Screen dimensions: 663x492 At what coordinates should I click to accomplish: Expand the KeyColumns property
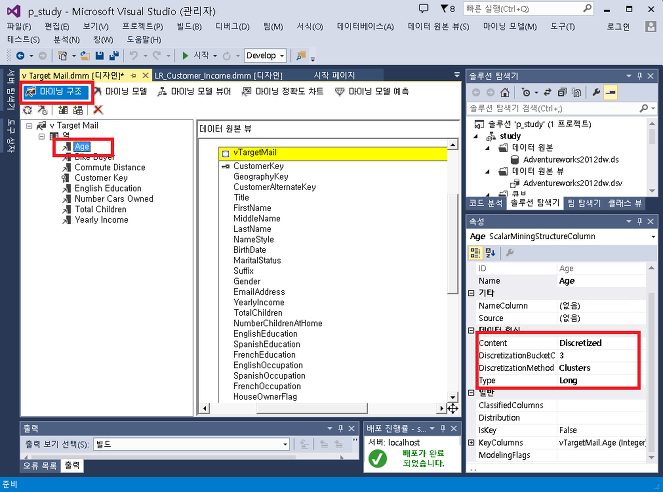471,443
